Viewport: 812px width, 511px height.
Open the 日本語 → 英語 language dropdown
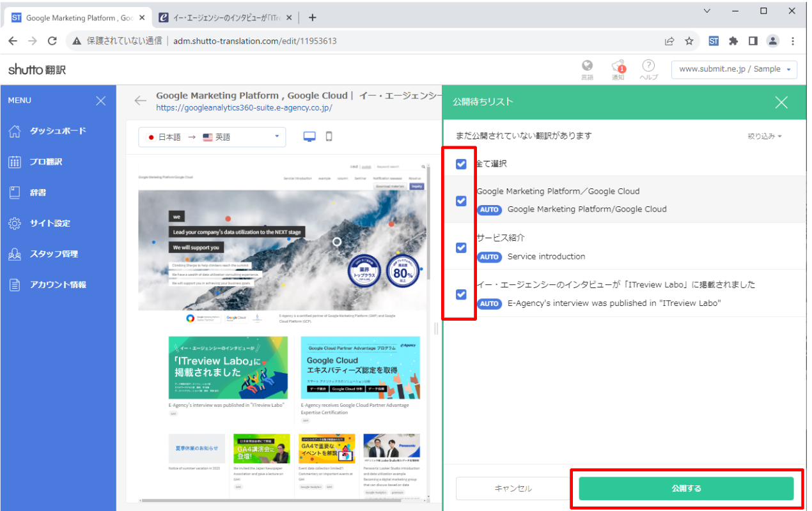212,137
